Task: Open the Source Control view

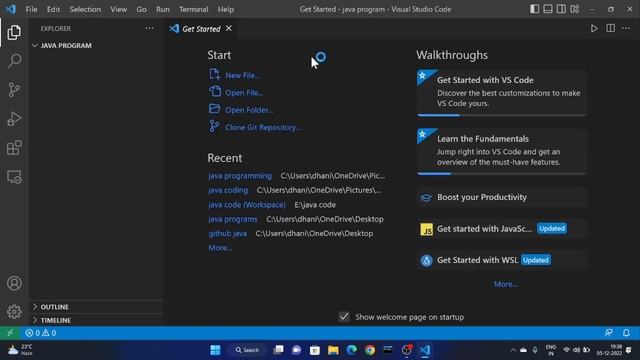Action: tap(14, 90)
